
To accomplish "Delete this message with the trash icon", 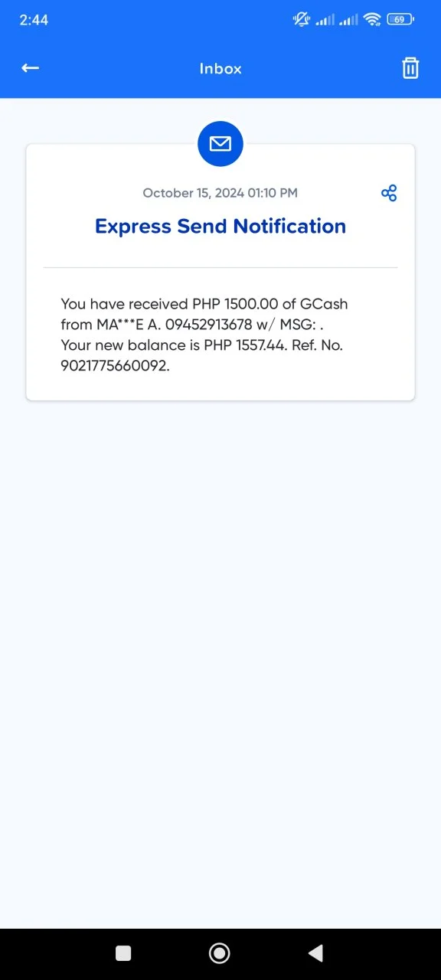I will (x=410, y=68).
